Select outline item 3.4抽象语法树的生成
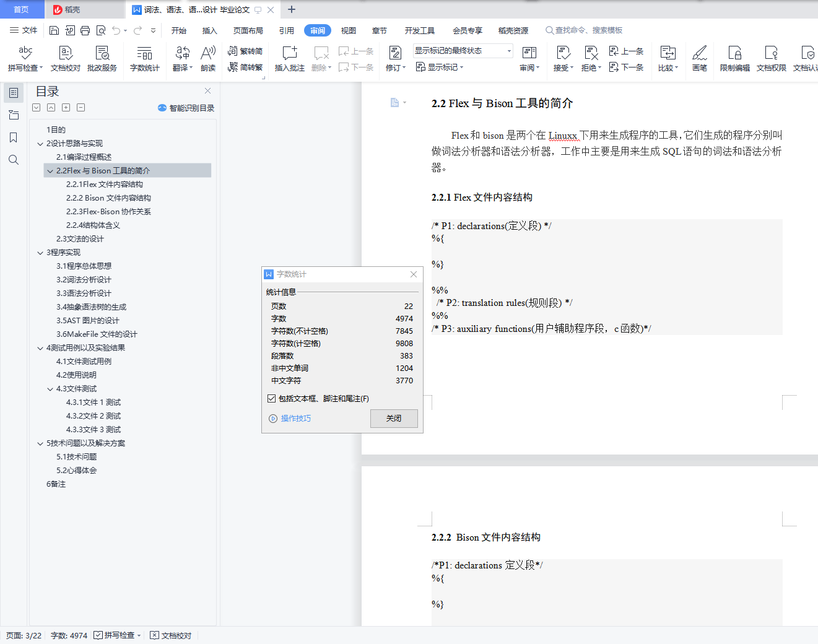The height and width of the screenshot is (644, 818). click(91, 307)
